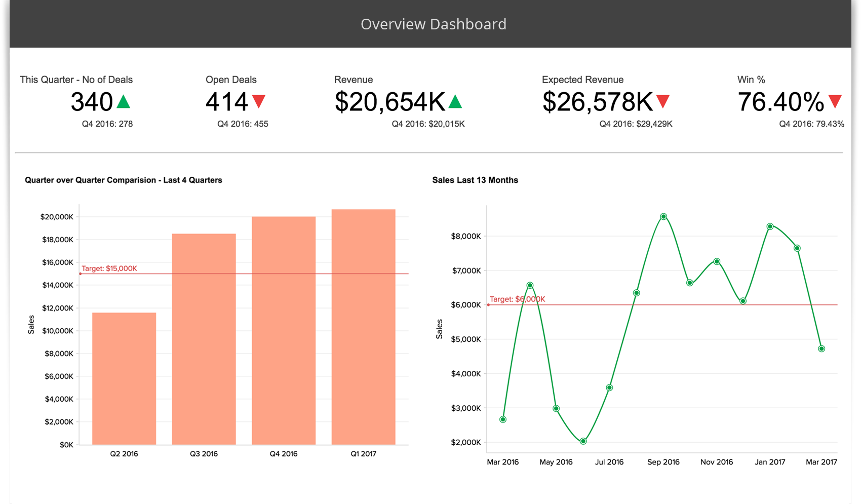The image size is (861, 504).
Task: Click red down arrow beside Open Deals 414
Action: click(259, 101)
